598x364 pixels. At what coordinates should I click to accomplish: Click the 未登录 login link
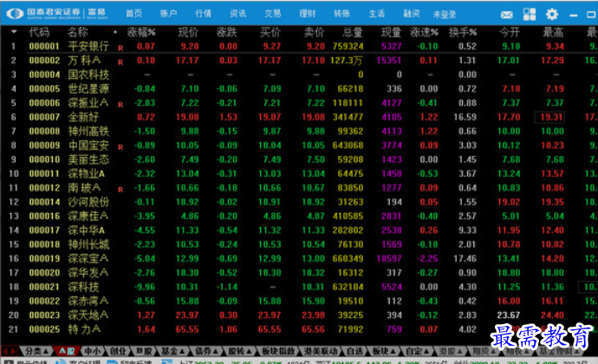pos(444,15)
